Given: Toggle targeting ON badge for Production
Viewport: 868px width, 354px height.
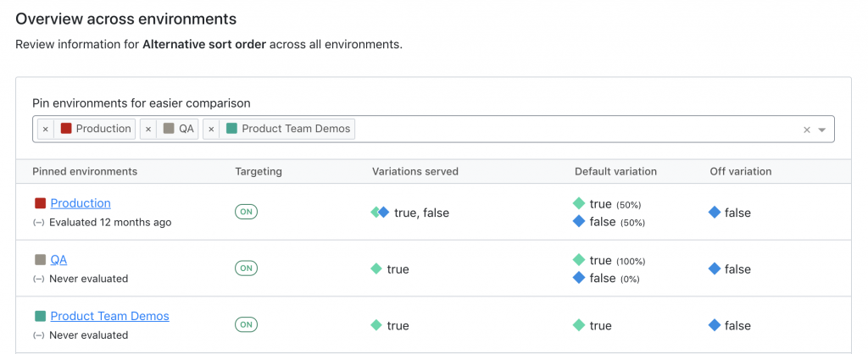Looking at the screenshot, I should click(246, 213).
